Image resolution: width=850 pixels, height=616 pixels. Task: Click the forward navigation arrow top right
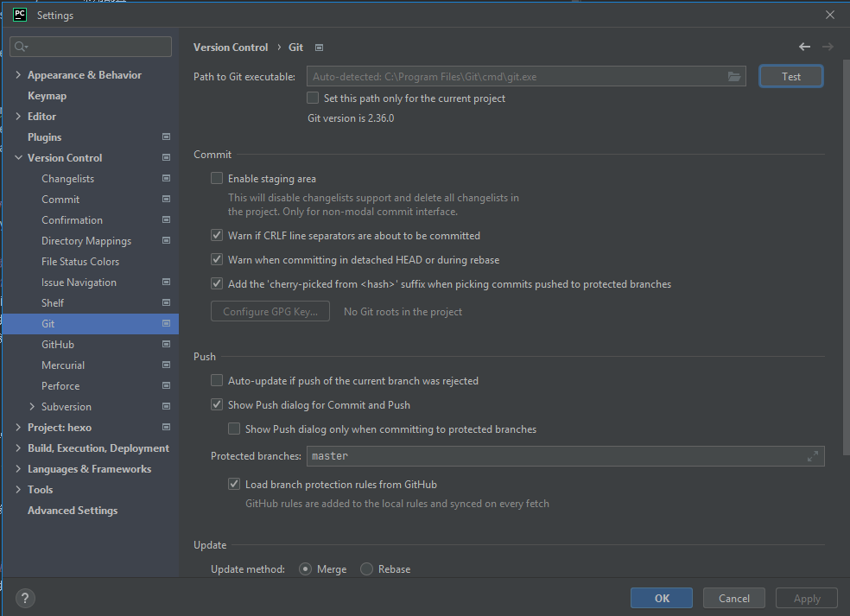coord(828,47)
